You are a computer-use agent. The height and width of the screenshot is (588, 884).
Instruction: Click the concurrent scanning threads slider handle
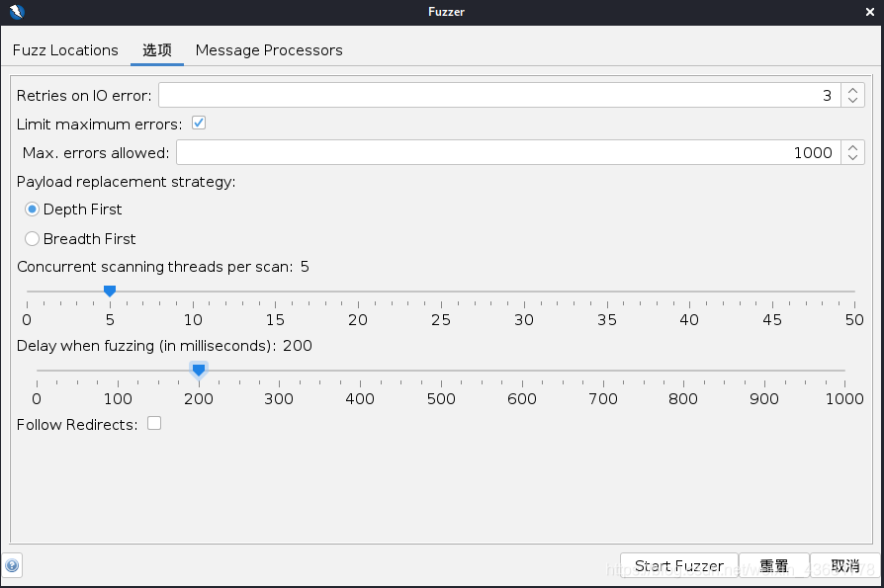point(110,291)
